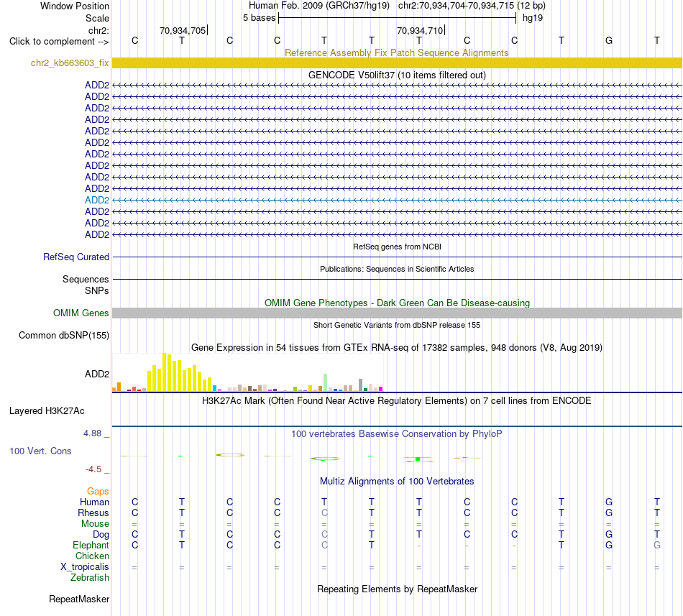The height and width of the screenshot is (616, 683).
Task: Click the 70,934,710 coordinate marker
Action: (420, 30)
